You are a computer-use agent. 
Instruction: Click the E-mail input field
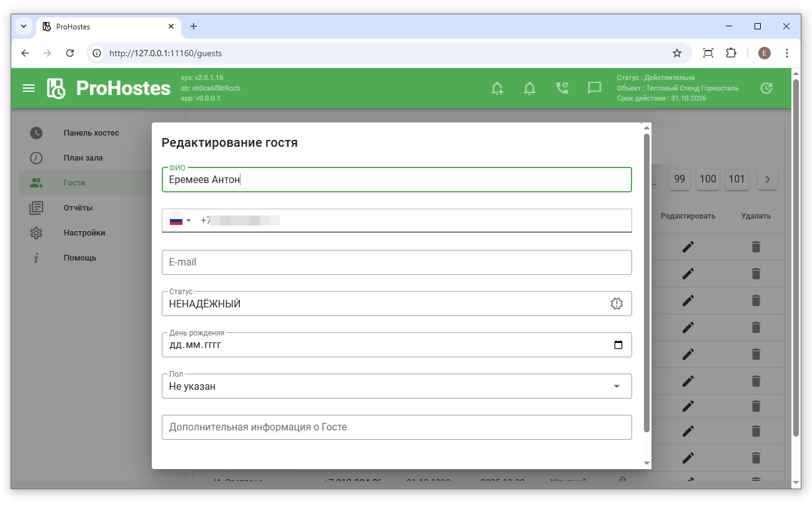click(397, 262)
